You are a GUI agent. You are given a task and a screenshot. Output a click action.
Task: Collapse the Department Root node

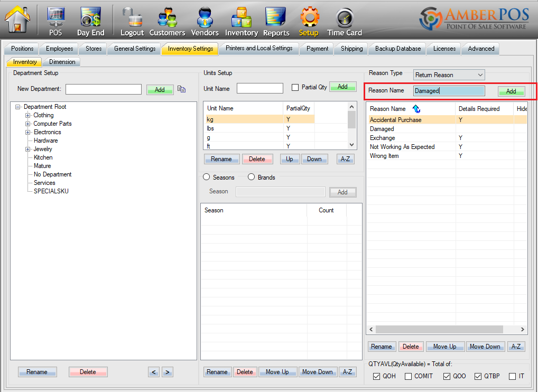click(17, 107)
